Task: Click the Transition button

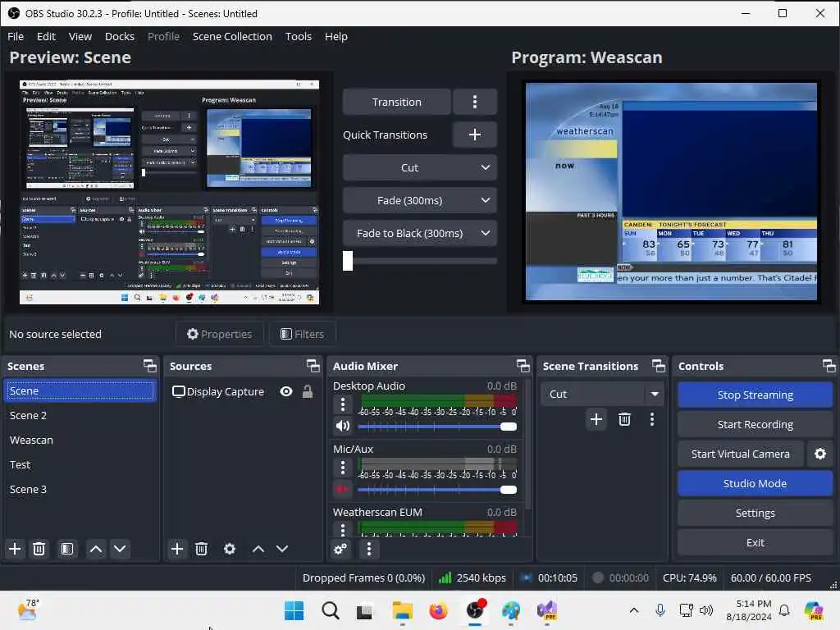Action: click(396, 102)
